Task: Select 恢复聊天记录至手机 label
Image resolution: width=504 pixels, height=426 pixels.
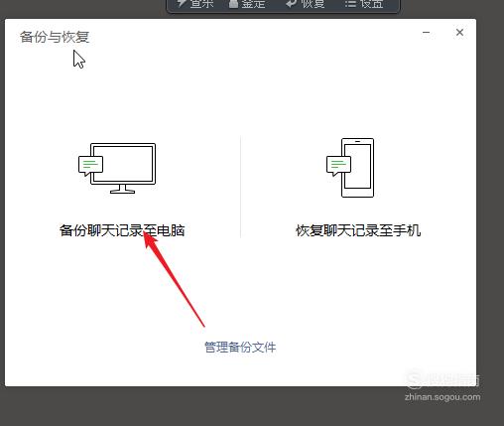Action: pos(358,230)
